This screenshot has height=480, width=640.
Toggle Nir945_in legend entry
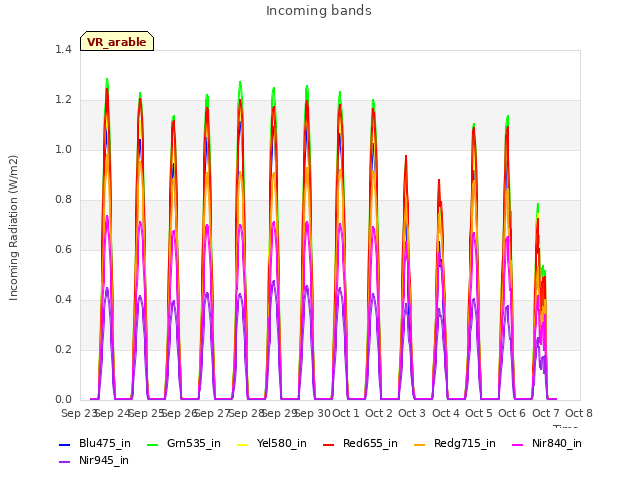[94, 461]
